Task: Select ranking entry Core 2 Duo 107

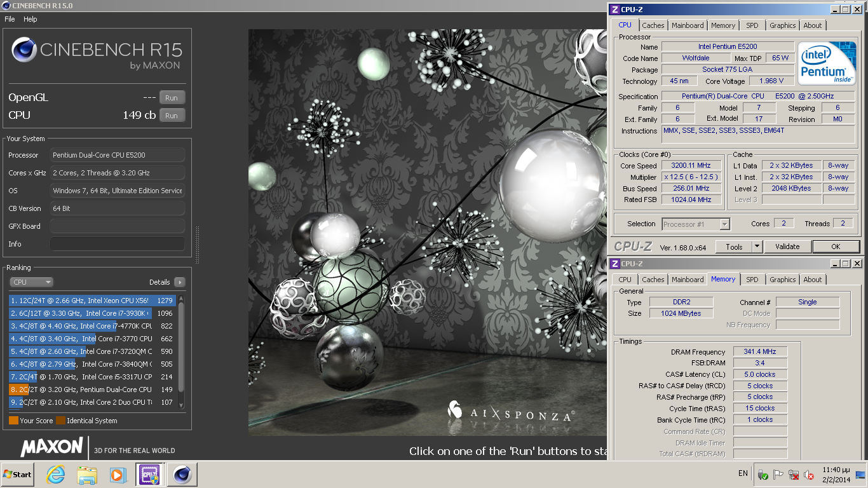Action: tap(93, 402)
